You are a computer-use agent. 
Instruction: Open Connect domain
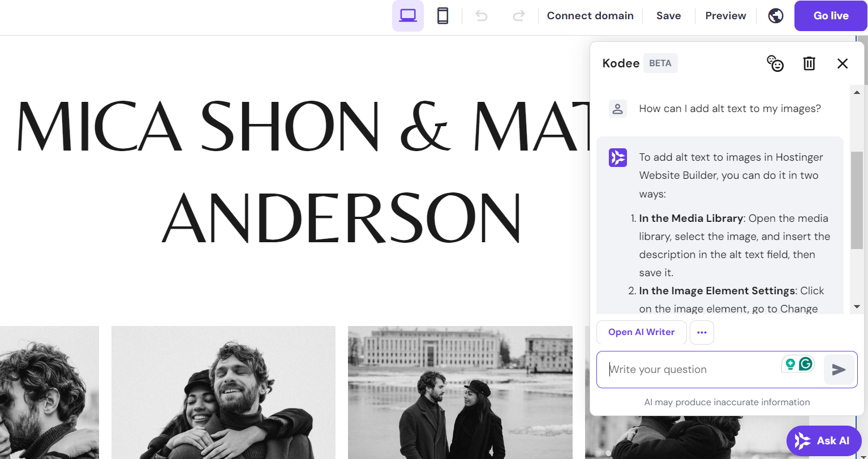pos(590,16)
